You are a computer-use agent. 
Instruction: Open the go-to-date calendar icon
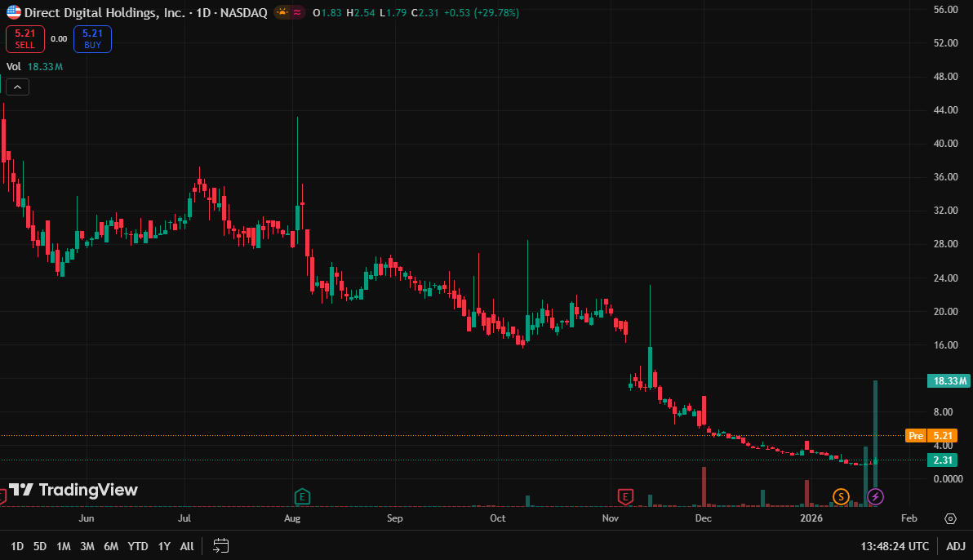coord(221,546)
